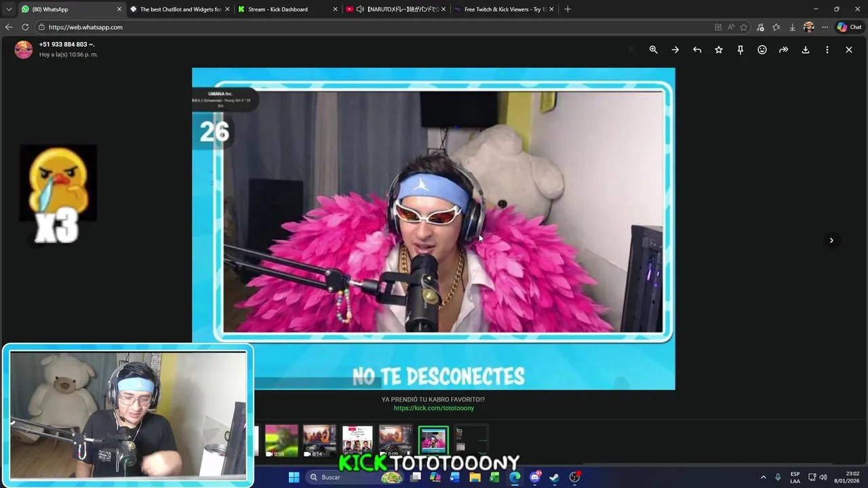Click the main displayed stream image
868x488 pixels.
click(x=433, y=228)
